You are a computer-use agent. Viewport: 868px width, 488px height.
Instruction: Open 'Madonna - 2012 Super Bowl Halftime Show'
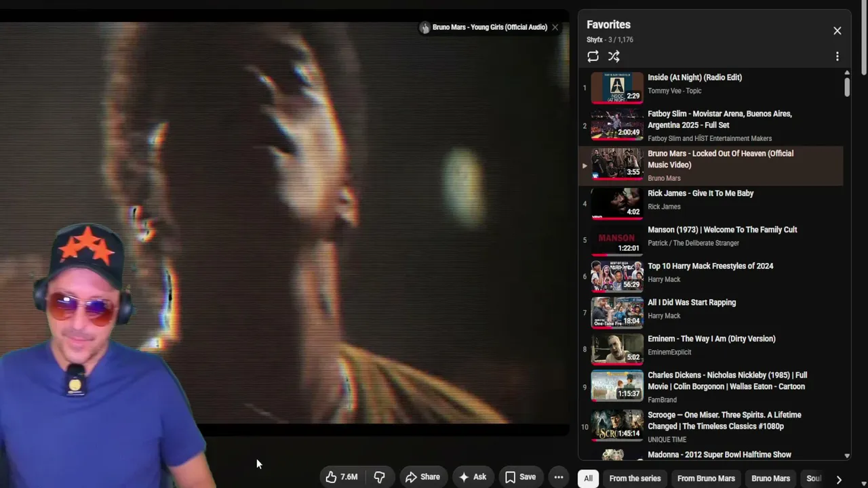point(719,455)
